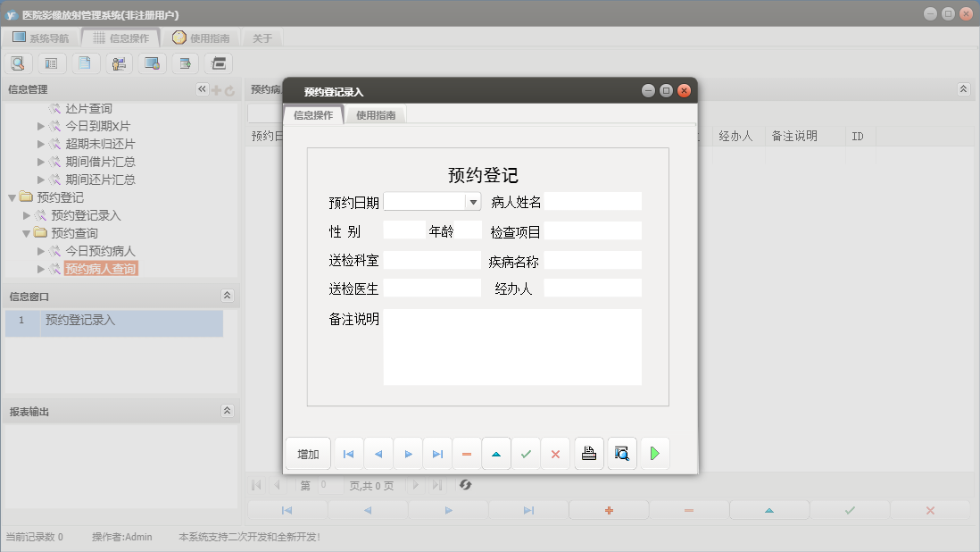
Task: Open the print preview icon in the dialog
Action: pyautogui.click(x=621, y=453)
